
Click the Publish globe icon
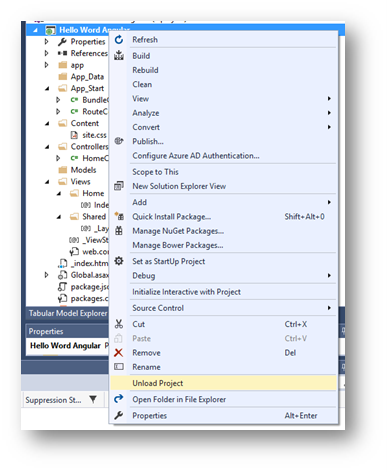[119, 141]
